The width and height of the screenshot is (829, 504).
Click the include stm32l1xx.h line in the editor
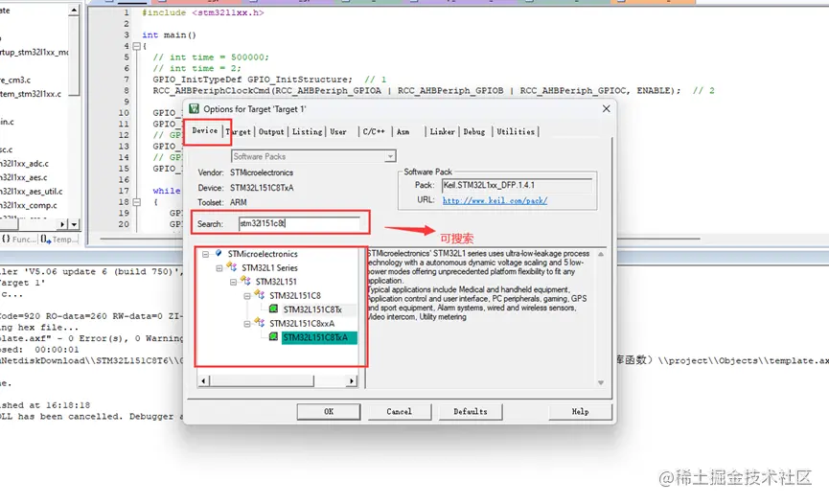click(203, 12)
